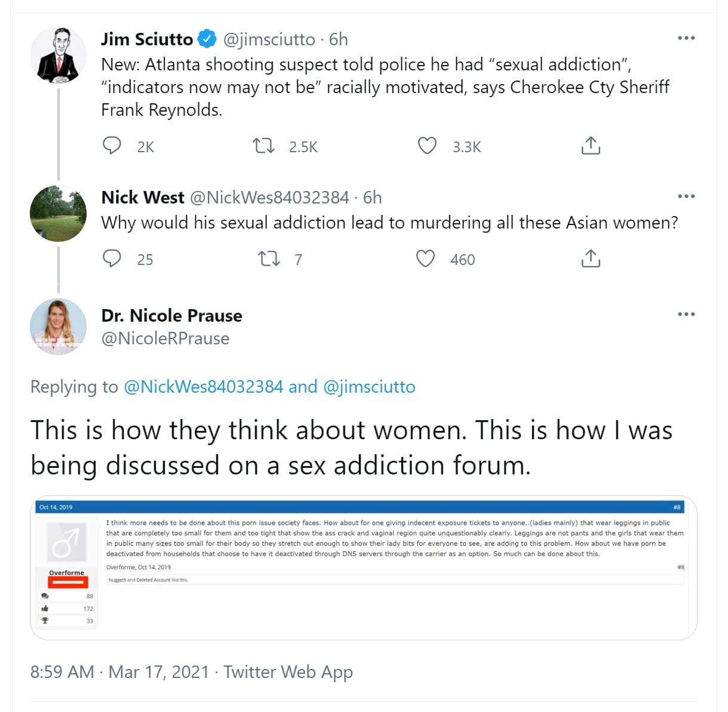View Nick West's landscape avatar
The width and height of the screenshot is (728, 712).
tap(58, 213)
